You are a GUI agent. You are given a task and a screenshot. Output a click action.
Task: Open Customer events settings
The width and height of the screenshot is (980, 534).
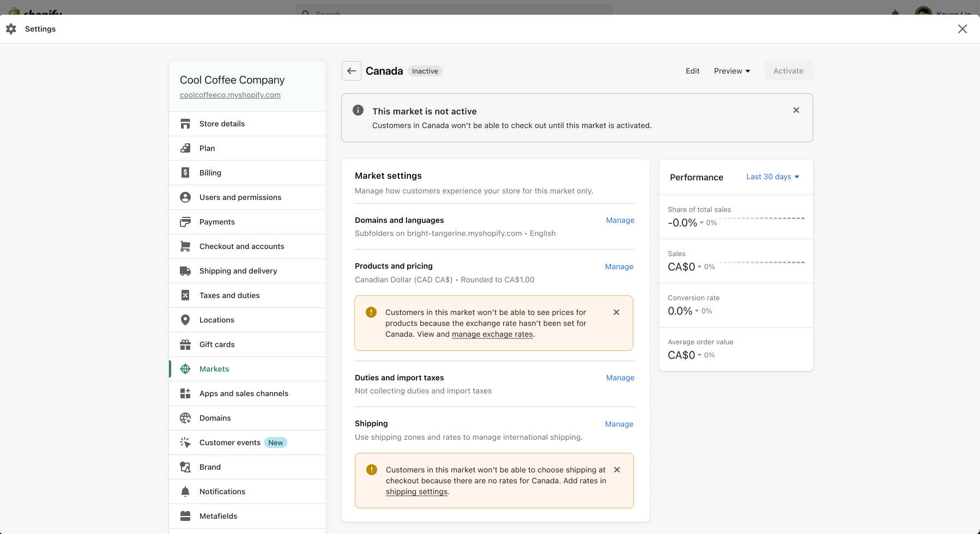(x=230, y=442)
